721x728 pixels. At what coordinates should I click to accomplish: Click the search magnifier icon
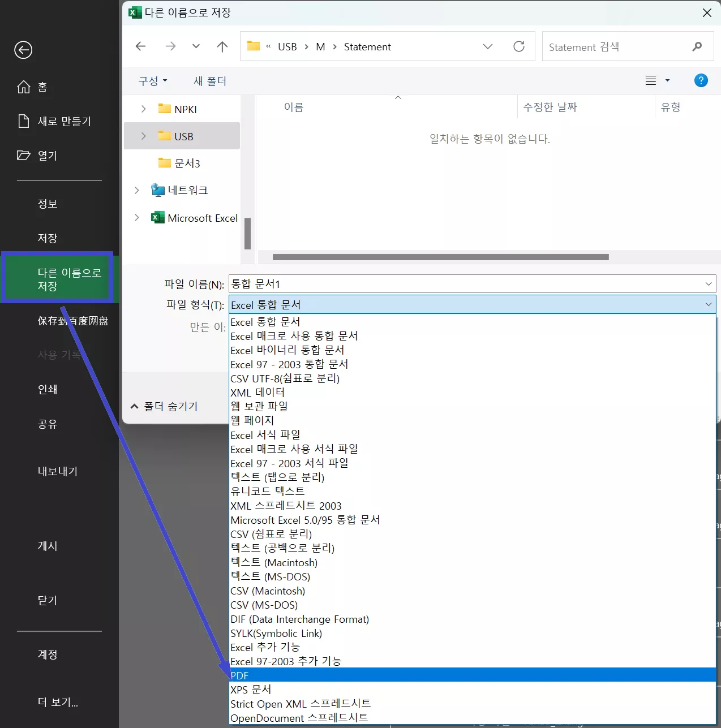tap(697, 46)
